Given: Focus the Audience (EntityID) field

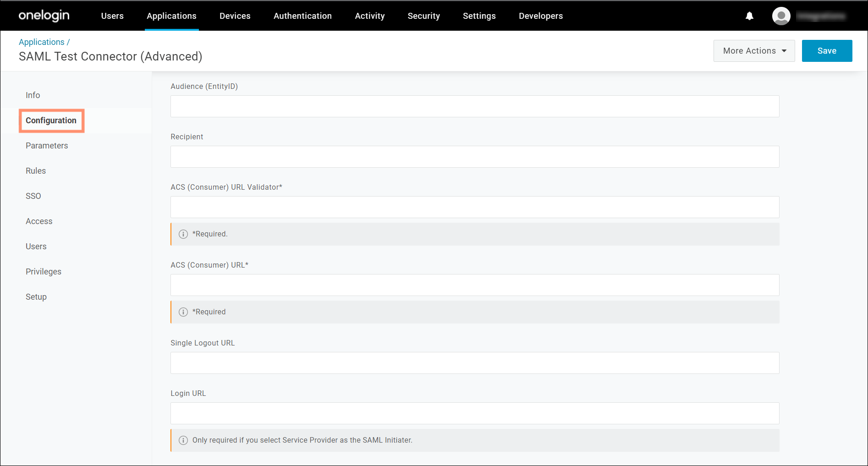Looking at the screenshot, I should coord(475,106).
